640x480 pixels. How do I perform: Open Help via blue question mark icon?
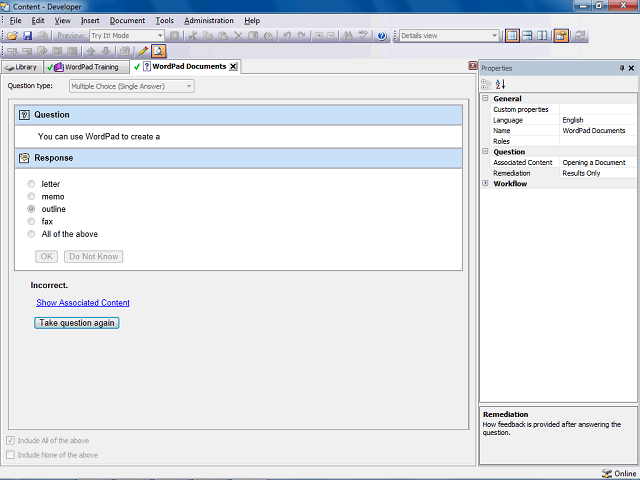click(x=382, y=36)
